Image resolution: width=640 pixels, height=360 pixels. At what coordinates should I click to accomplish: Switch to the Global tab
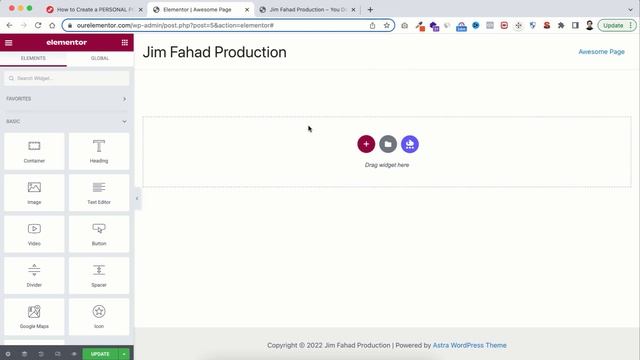(100, 58)
